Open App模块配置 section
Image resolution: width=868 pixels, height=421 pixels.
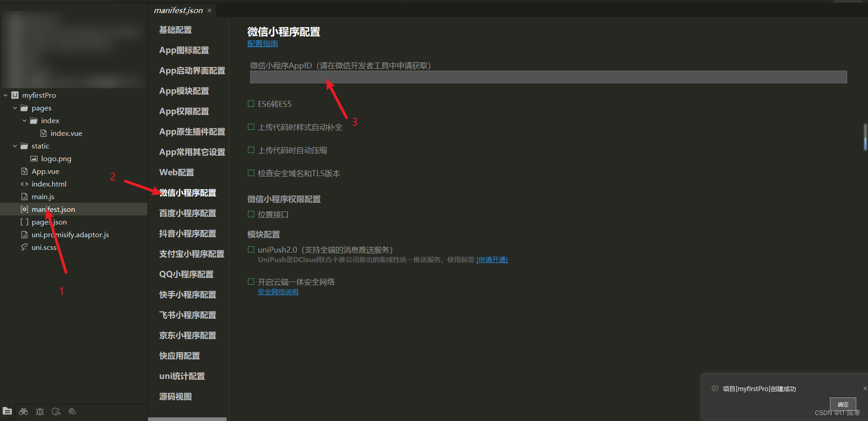click(184, 91)
